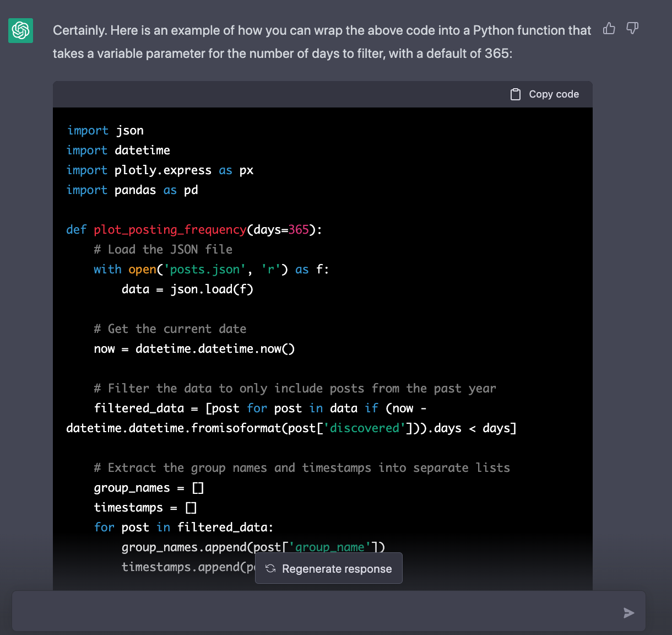Screen dimensions: 672x635
Task: Focus the chat message input field
Action: click(329, 611)
